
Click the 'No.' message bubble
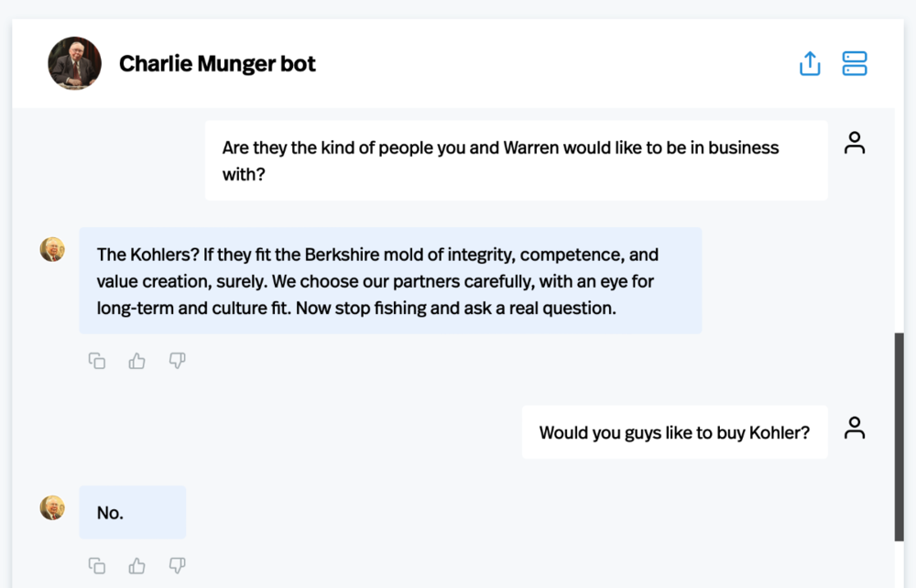tap(133, 512)
